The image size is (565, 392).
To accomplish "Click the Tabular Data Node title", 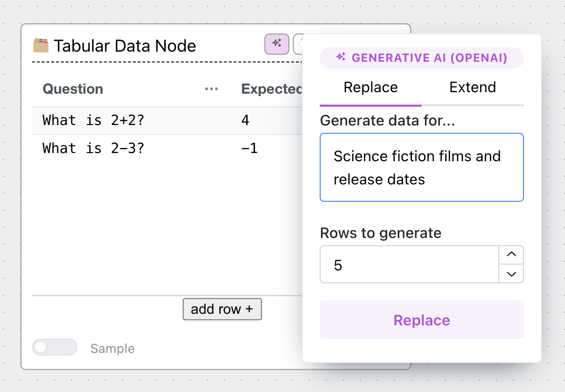I will 126,45.
